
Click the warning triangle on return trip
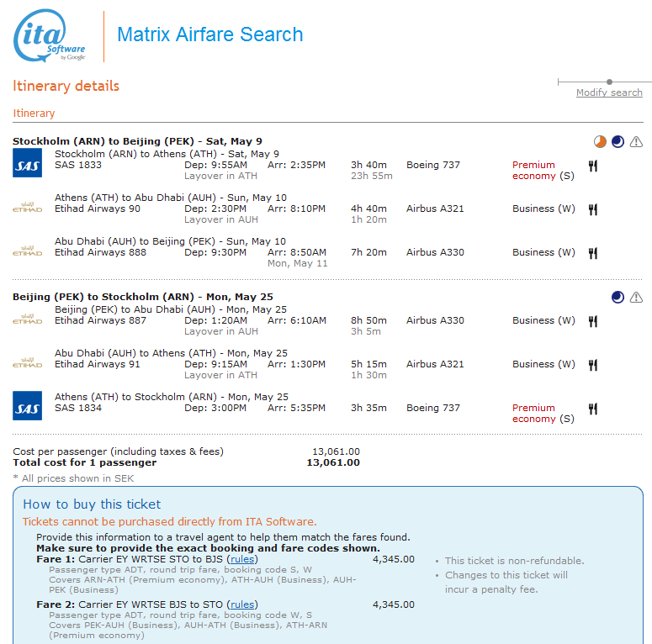click(x=636, y=297)
